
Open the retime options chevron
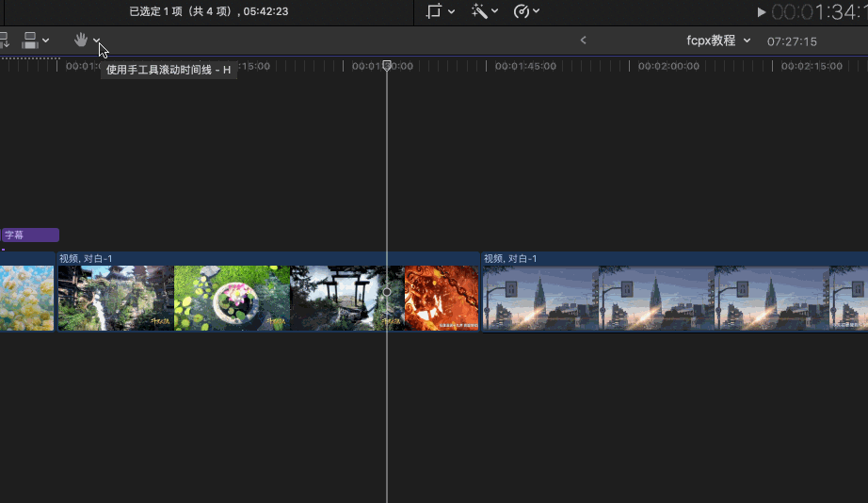pyautogui.click(x=537, y=11)
